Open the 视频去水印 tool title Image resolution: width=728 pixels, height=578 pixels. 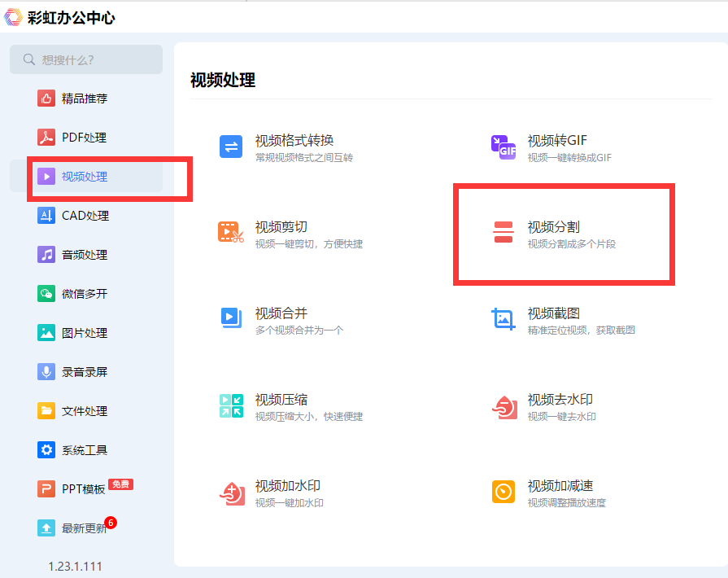[x=560, y=400]
